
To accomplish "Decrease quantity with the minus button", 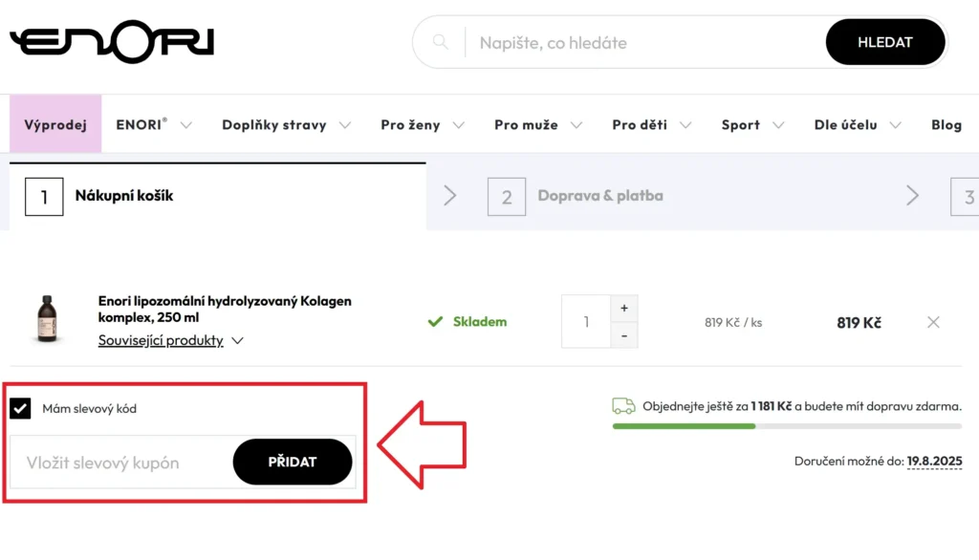I will coord(623,335).
